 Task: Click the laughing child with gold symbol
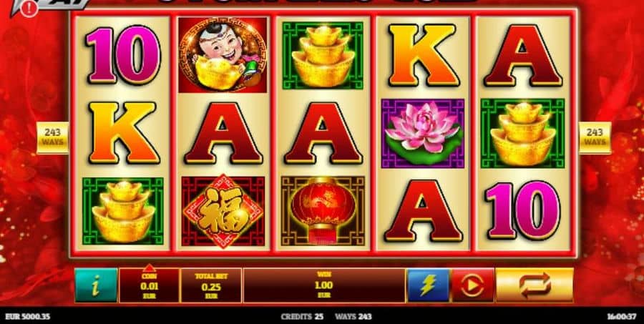tap(223, 54)
